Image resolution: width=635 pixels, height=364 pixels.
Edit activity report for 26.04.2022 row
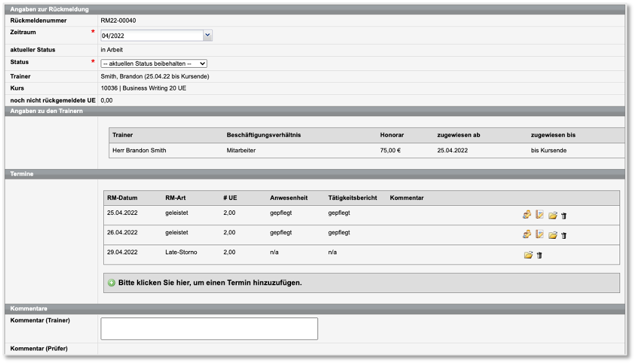click(539, 235)
